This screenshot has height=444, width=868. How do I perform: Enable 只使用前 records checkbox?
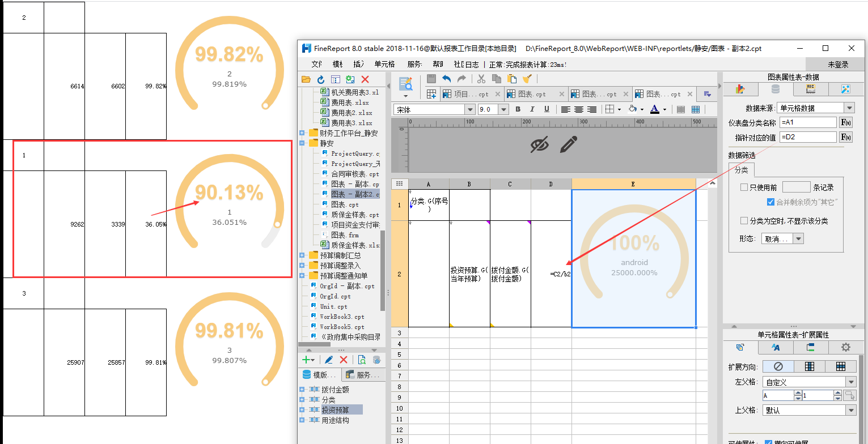click(x=744, y=187)
